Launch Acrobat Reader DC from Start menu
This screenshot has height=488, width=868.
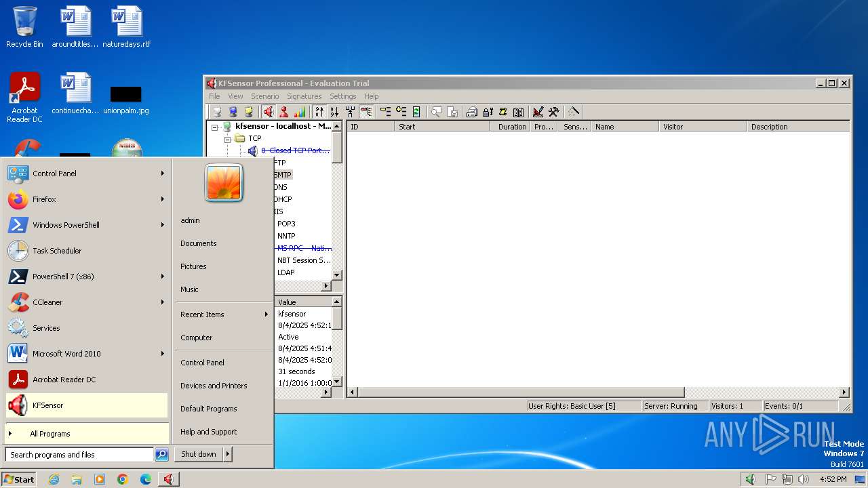(x=86, y=380)
